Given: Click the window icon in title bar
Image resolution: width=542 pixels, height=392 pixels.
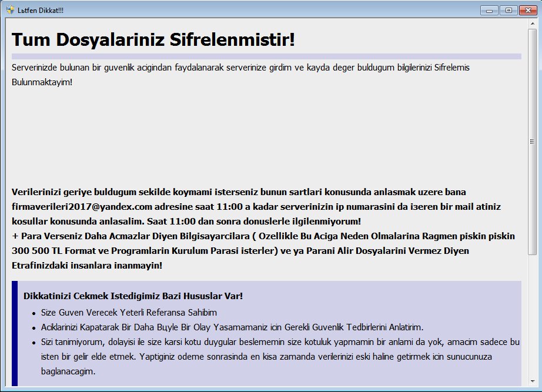Looking at the screenshot, I should pos(11,10).
